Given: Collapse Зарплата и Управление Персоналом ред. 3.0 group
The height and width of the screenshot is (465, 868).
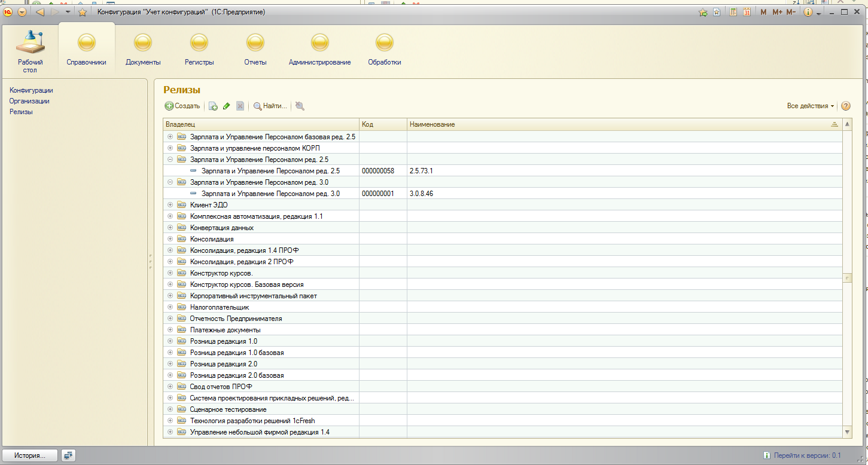Looking at the screenshot, I should tap(170, 182).
